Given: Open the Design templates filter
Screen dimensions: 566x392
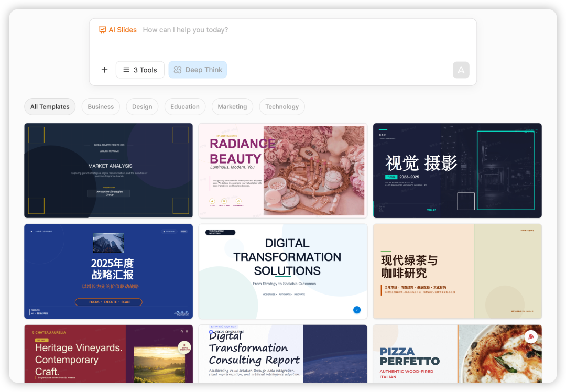Looking at the screenshot, I should tap(142, 106).
